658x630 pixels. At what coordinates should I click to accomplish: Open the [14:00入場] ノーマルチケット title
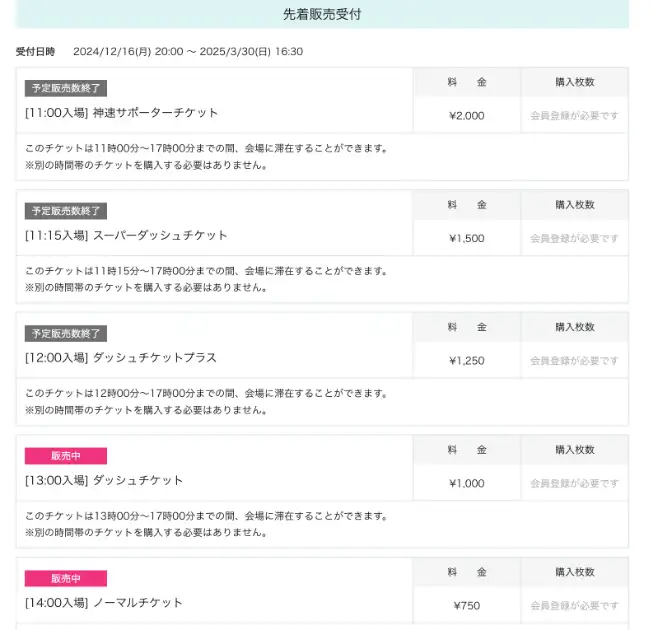pyautogui.click(x=104, y=603)
